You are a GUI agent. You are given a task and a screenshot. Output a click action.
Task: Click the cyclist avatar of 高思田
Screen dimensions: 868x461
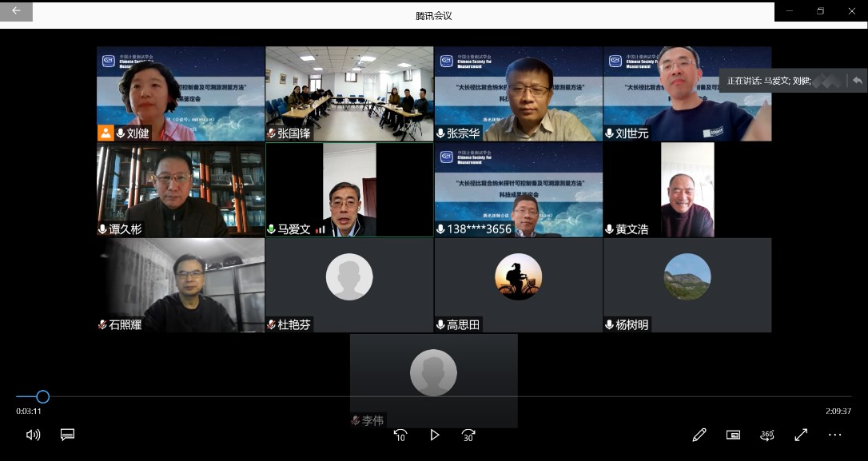519,276
